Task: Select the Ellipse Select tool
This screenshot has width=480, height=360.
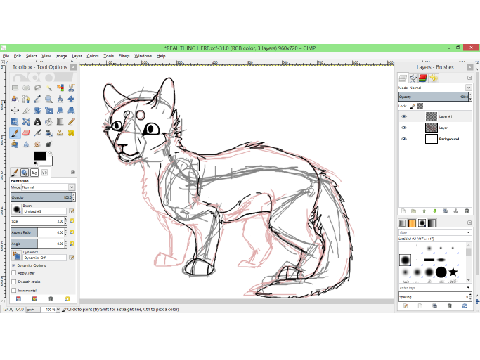Action: click(26, 88)
